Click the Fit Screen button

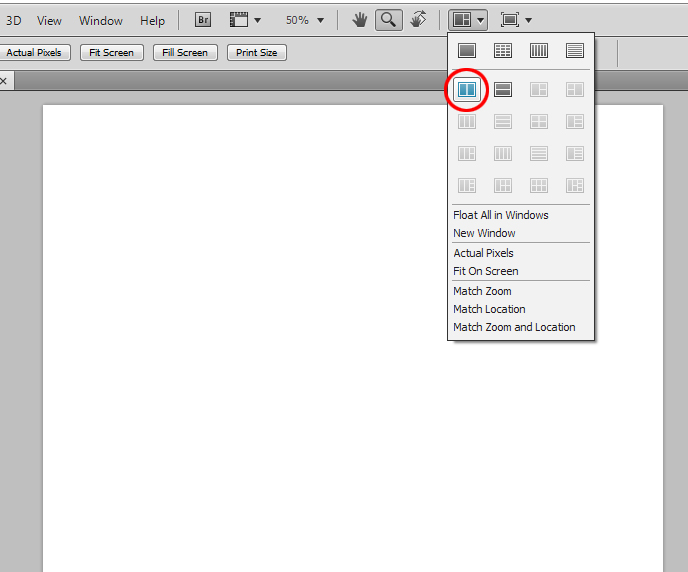[x=112, y=52]
